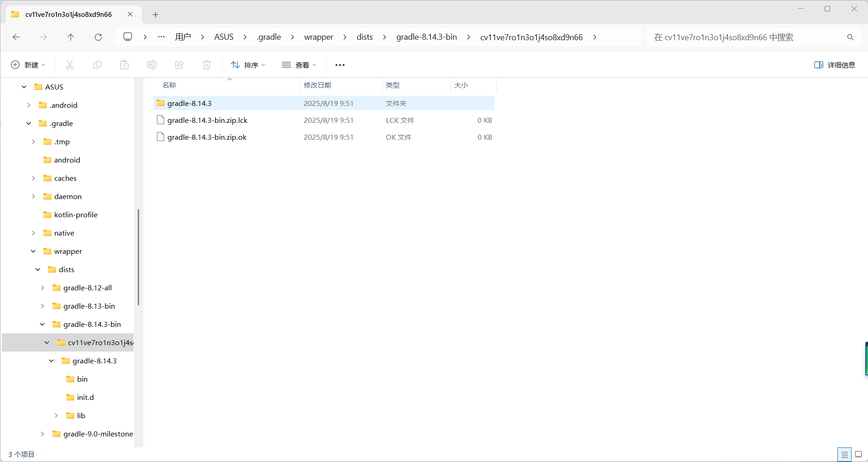The height and width of the screenshot is (462, 868).
Task: Click the Cut scissors icon
Action: point(70,65)
